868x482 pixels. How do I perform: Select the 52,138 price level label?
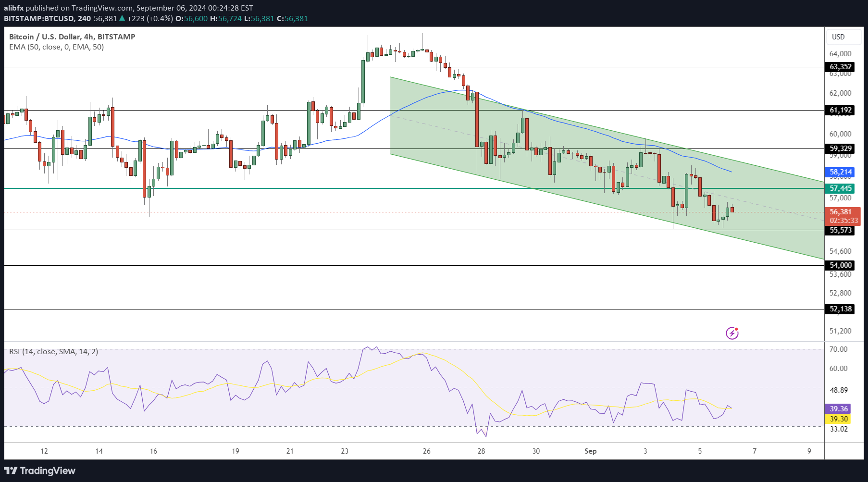[841, 309]
